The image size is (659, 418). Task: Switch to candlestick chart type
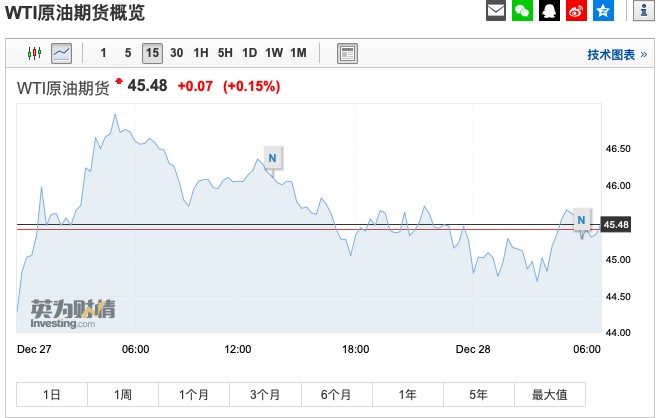tap(35, 53)
